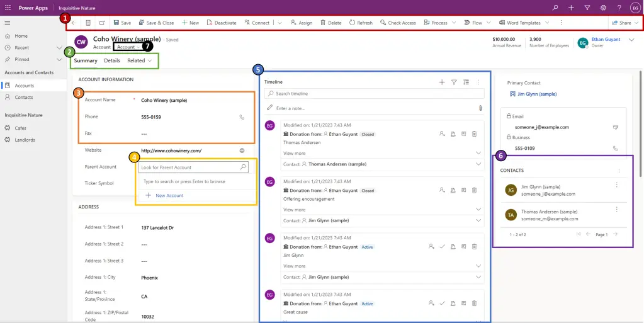
Task: Click the globe icon beside the website URL
Action: [x=242, y=150]
